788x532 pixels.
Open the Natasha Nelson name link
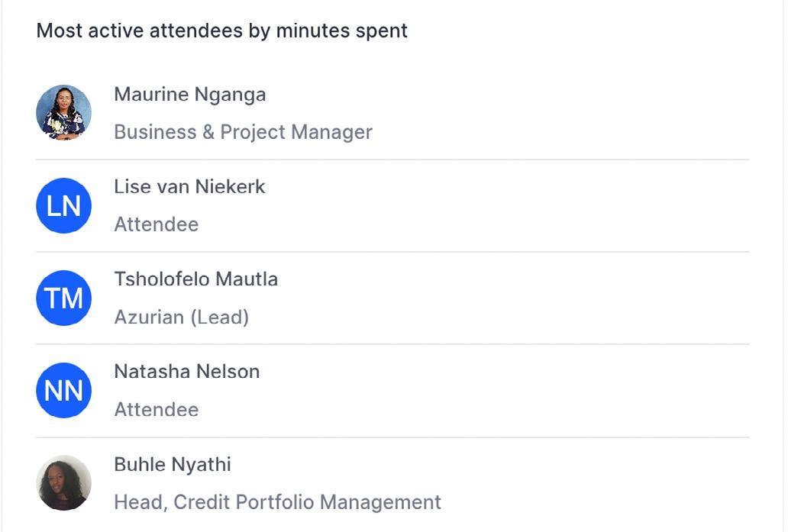[186, 372]
